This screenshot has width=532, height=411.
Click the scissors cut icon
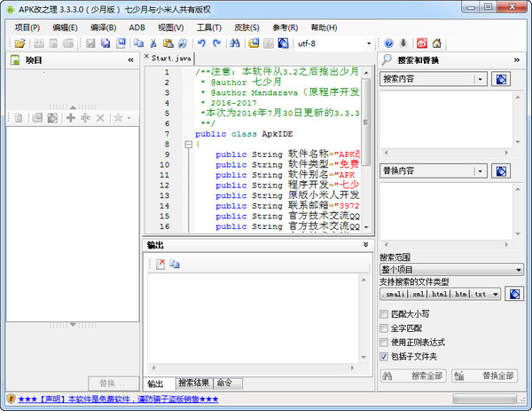[x=153, y=43]
